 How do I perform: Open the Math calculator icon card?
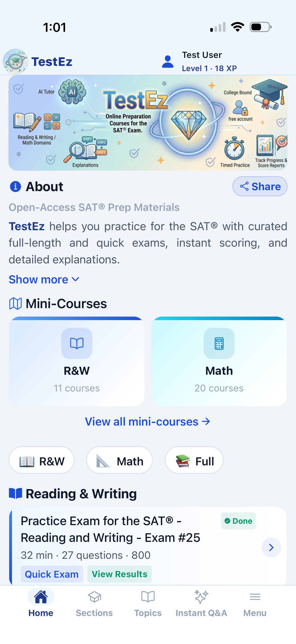point(219,361)
